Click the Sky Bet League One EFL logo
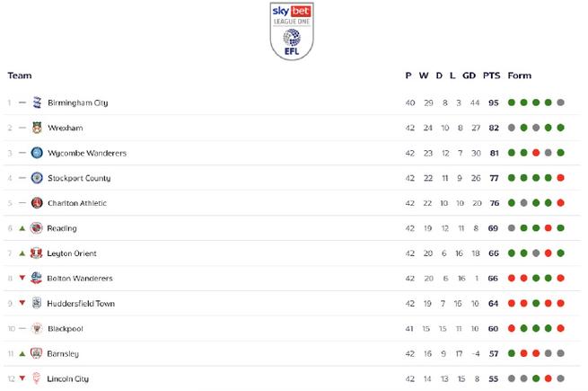Screen dimensions: 588x391 [x=292, y=31]
